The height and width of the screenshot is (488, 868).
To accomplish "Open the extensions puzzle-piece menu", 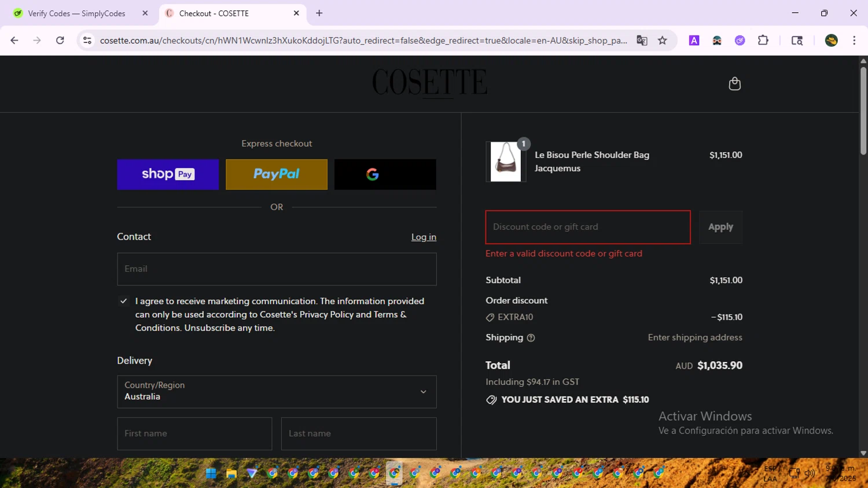I will point(763,41).
